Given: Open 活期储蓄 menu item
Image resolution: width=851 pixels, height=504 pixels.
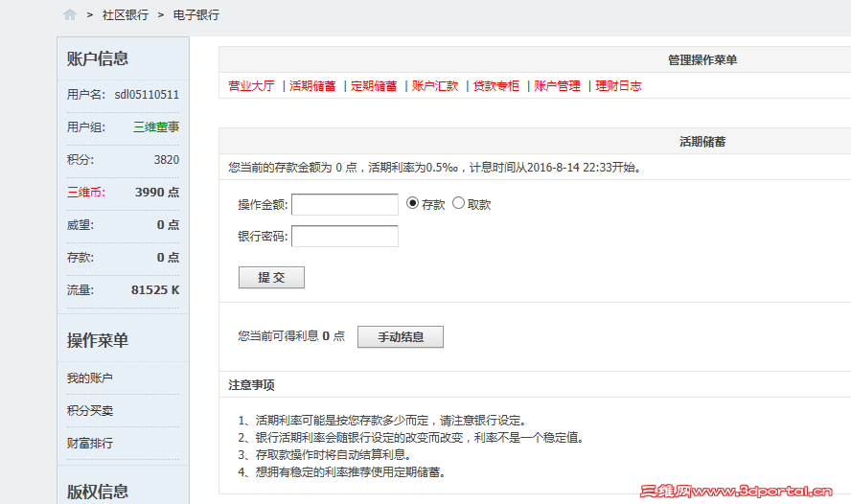Looking at the screenshot, I should click(312, 85).
